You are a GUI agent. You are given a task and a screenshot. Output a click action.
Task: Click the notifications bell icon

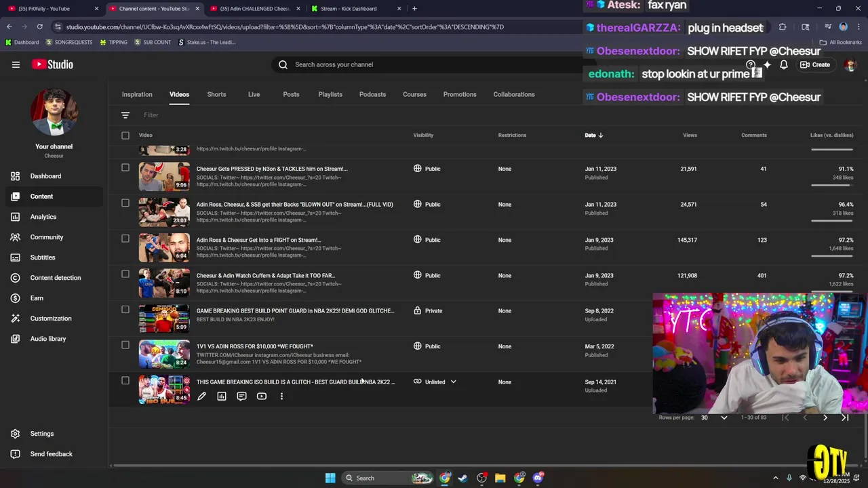tap(783, 65)
